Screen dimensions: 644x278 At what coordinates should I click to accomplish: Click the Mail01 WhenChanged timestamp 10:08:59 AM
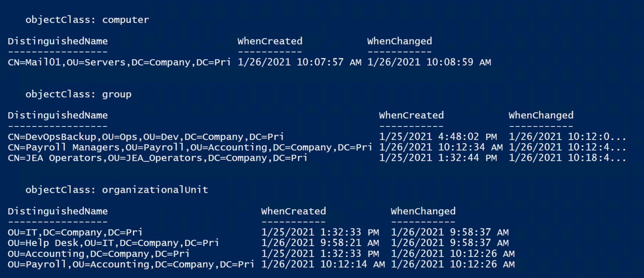pyautogui.click(x=429, y=63)
